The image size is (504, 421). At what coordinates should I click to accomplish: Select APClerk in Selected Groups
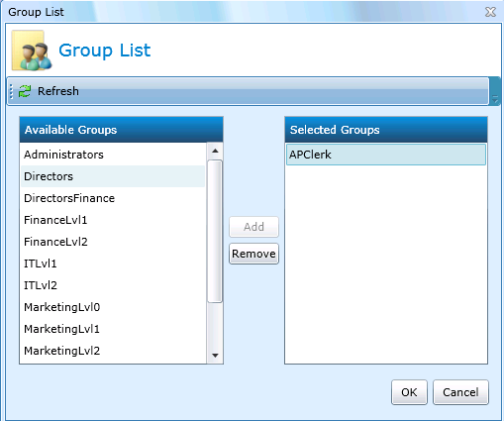(386, 155)
